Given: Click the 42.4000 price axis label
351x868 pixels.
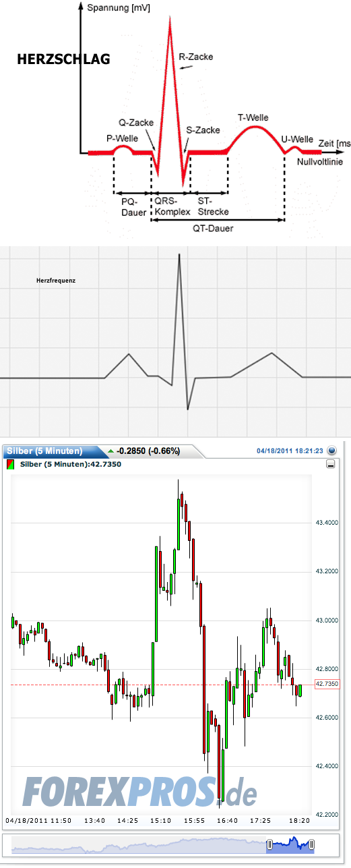Looking at the screenshot, I should click(327, 765).
